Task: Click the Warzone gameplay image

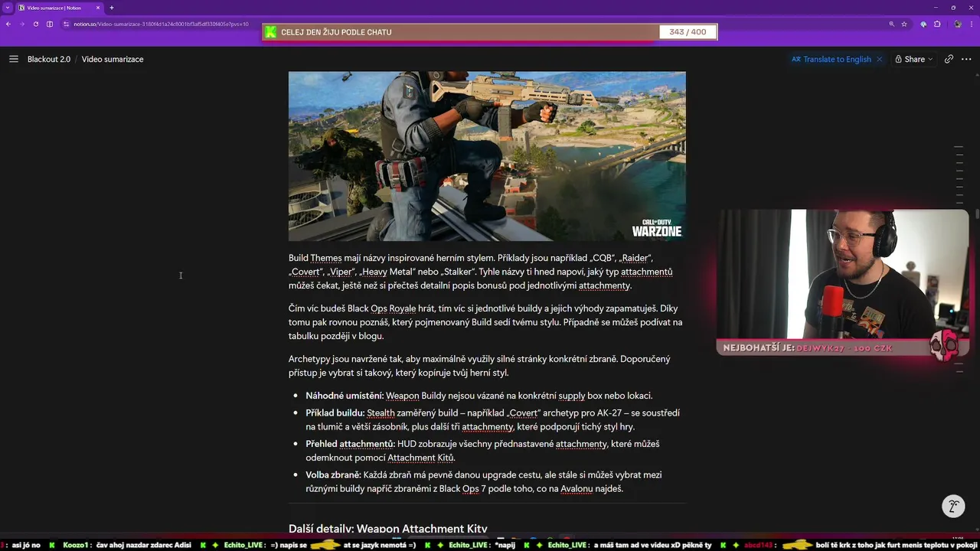Action: [487, 156]
